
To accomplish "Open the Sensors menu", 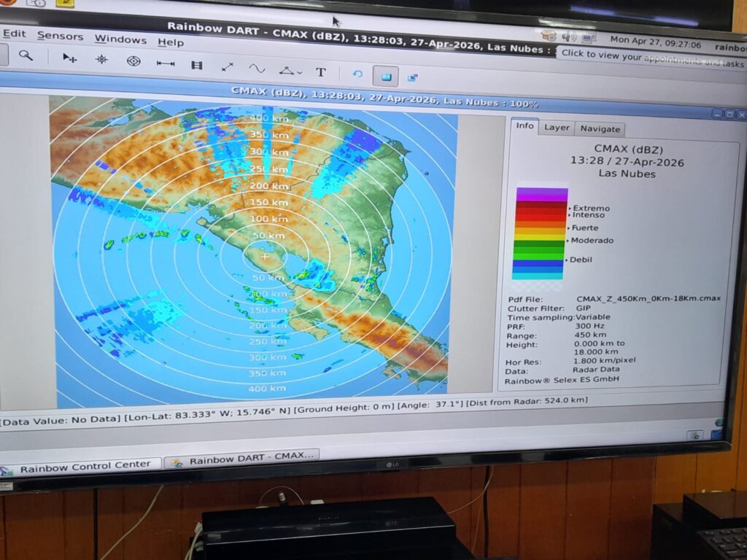I will click(x=60, y=36).
